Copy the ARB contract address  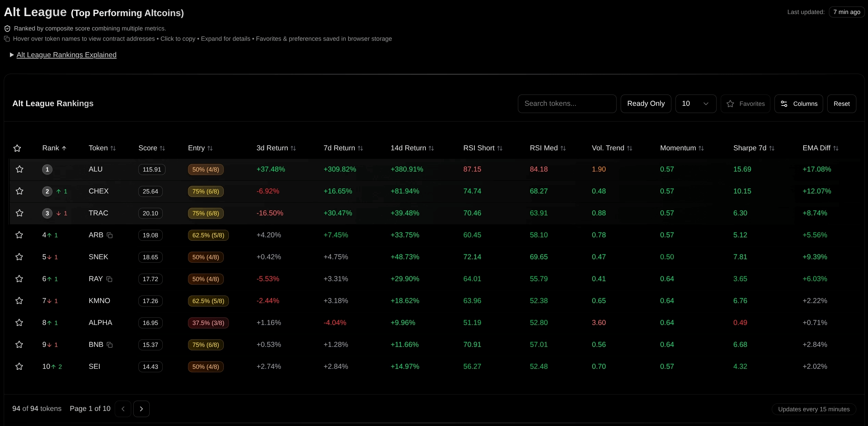pos(110,235)
